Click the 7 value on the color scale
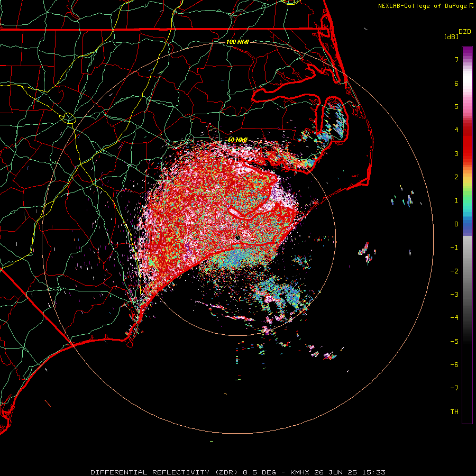The image size is (476, 476). [x=456, y=59]
